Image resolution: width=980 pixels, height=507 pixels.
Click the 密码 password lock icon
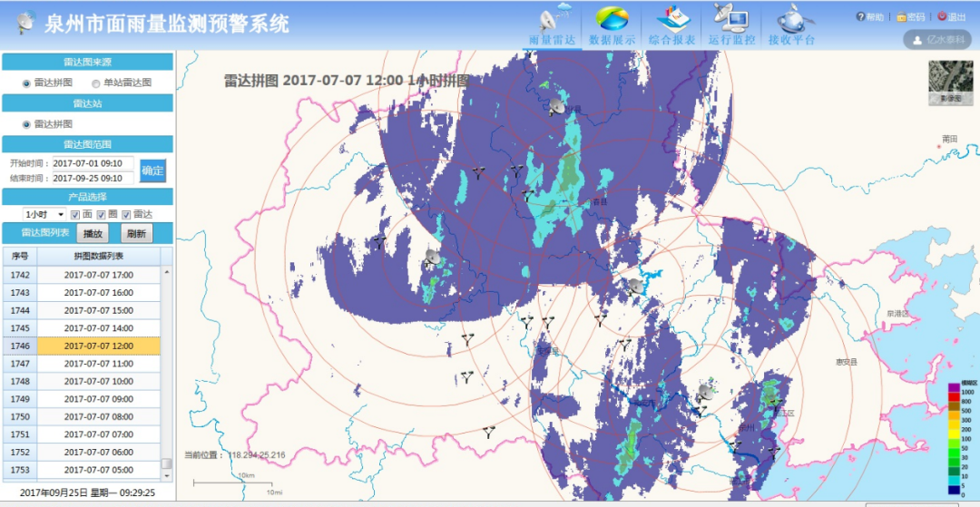point(901,17)
